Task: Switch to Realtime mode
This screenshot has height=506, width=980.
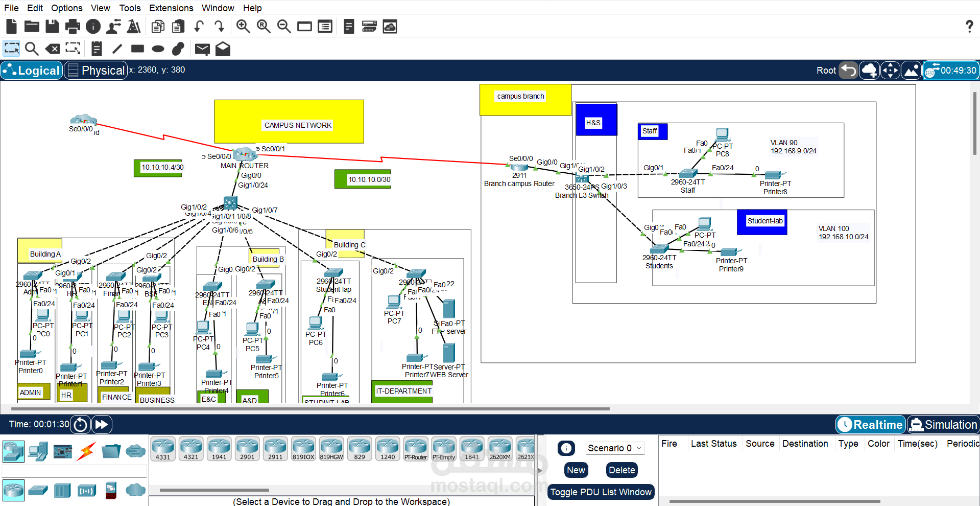Action: [871, 425]
